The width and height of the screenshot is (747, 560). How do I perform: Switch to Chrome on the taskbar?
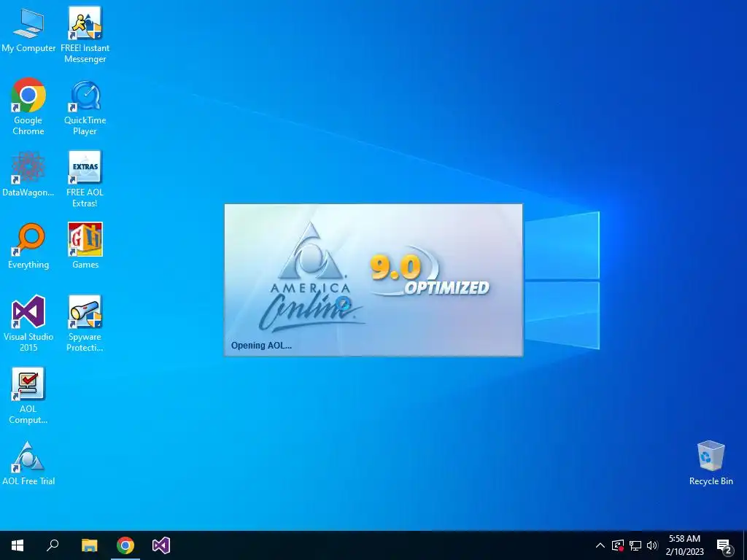pyautogui.click(x=125, y=545)
